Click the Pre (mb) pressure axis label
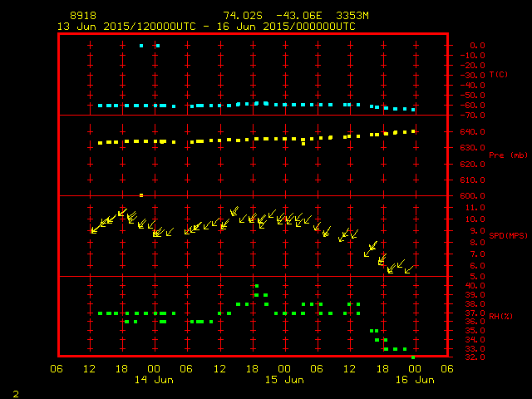The height and width of the screenshot is (399, 532). click(x=508, y=155)
